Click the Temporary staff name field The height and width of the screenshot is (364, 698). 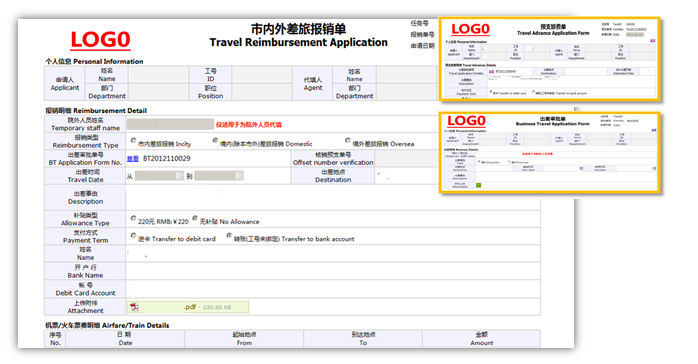(x=170, y=124)
